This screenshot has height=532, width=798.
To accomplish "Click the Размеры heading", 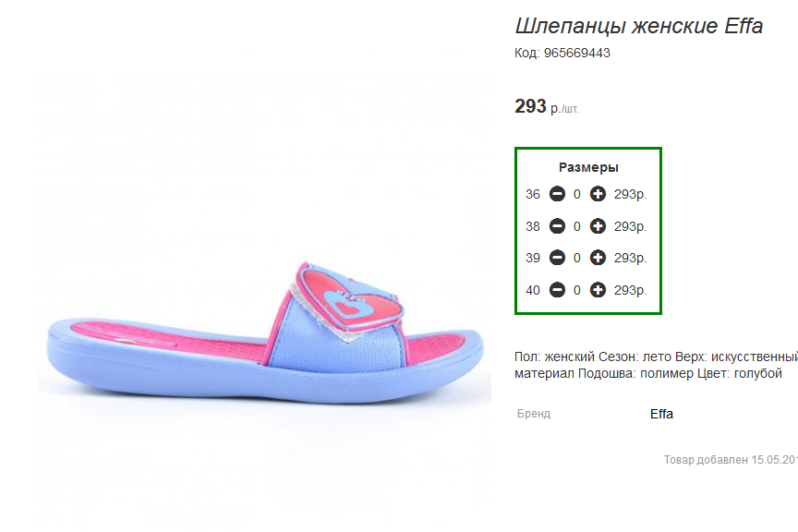I will (589, 167).
